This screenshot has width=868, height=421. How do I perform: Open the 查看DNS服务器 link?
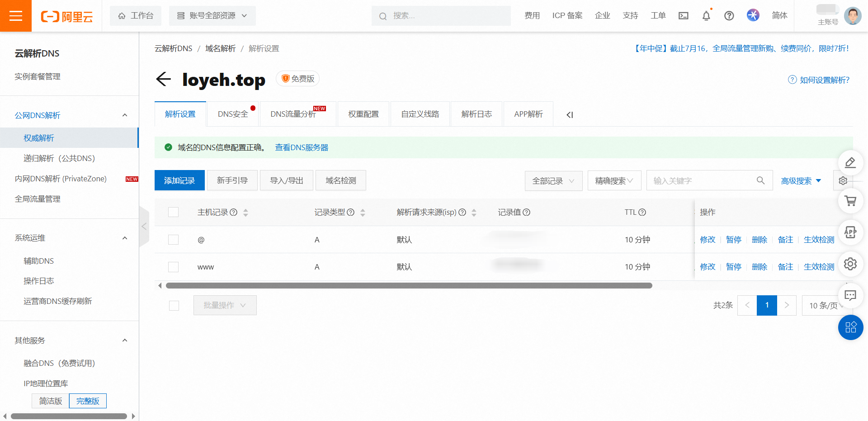pyautogui.click(x=301, y=147)
